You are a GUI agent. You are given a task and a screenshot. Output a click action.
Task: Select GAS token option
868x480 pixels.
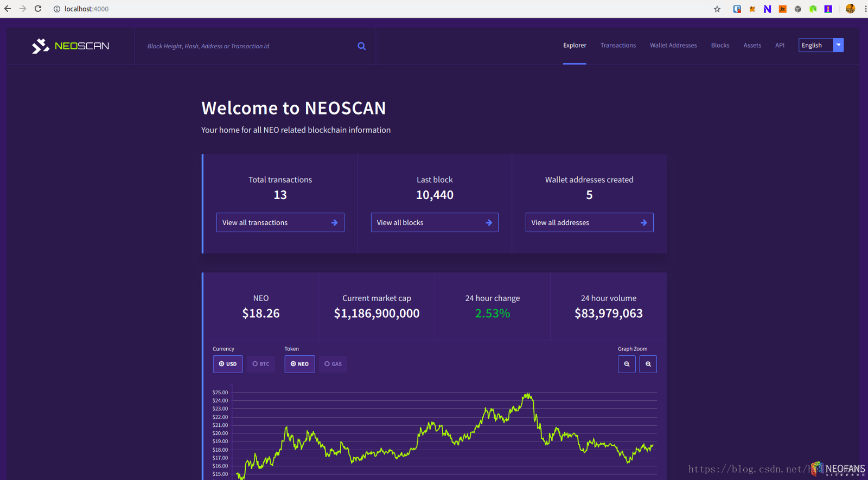tap(333, 364)
